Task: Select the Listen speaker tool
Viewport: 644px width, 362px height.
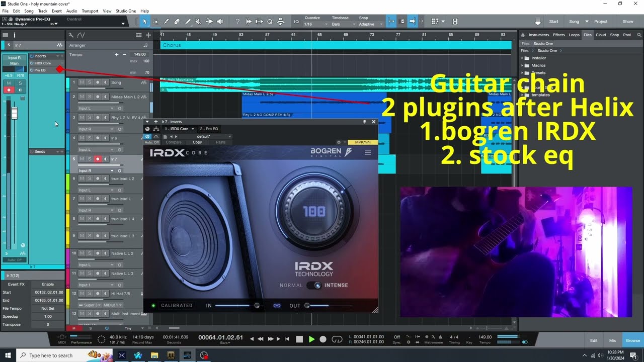Action: pos(220,22)
